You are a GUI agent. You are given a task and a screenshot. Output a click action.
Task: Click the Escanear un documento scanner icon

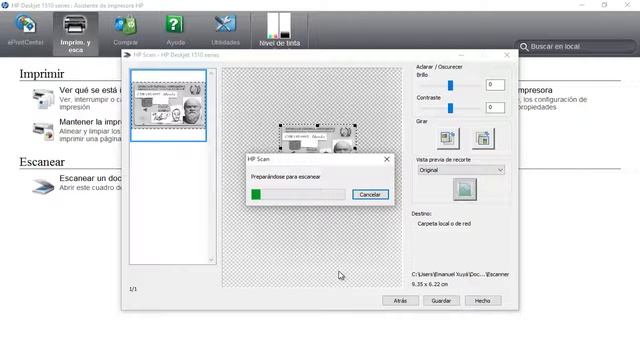(x=43, y=186)
